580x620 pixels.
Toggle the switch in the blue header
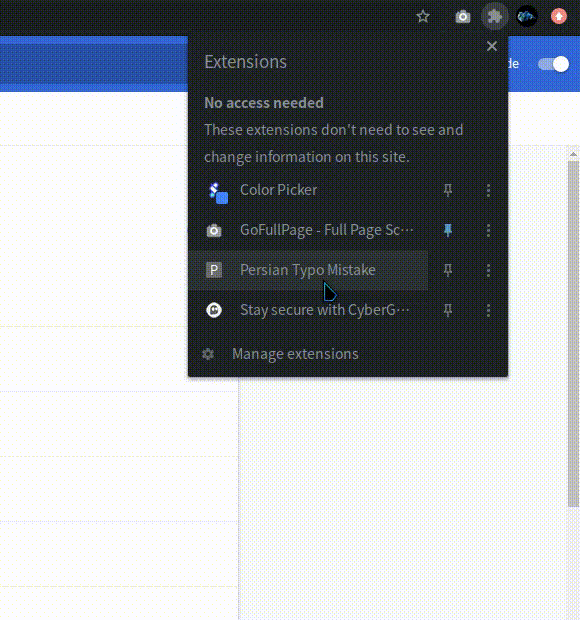(x=554, y=64)
